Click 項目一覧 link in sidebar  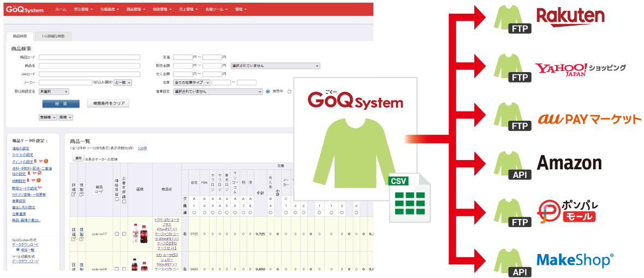27,250
